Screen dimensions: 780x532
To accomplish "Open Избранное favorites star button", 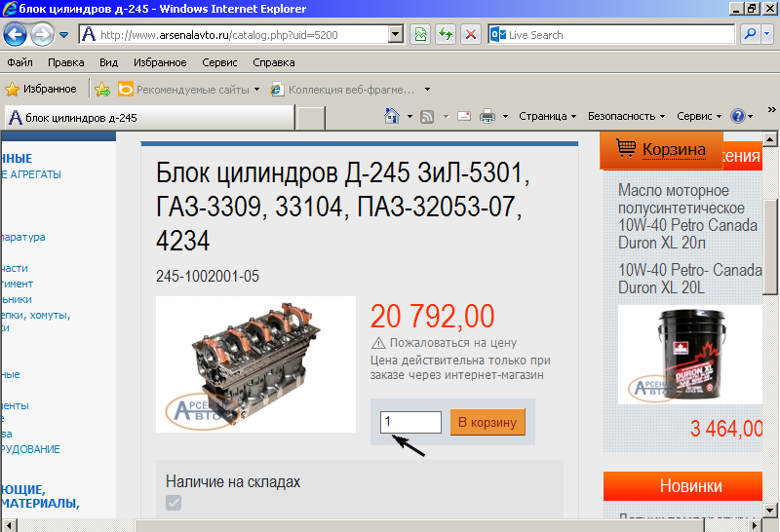I will 41,89.
